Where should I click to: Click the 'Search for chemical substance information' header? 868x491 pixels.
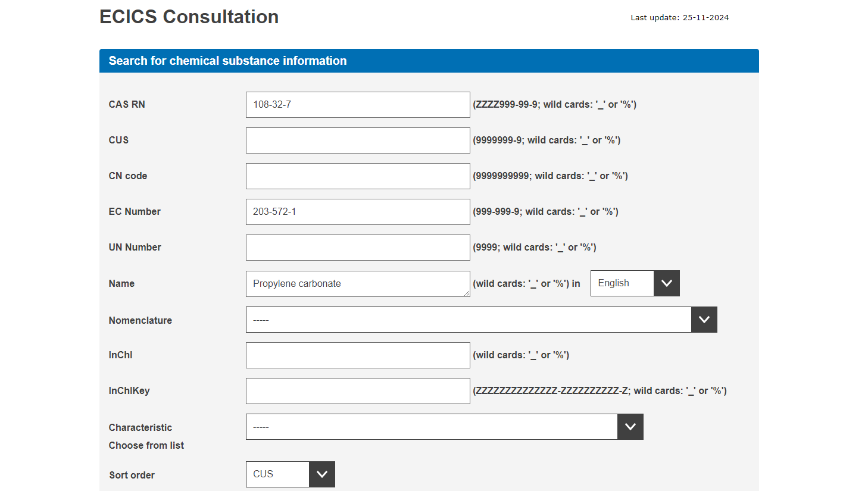tap(227, 61)
